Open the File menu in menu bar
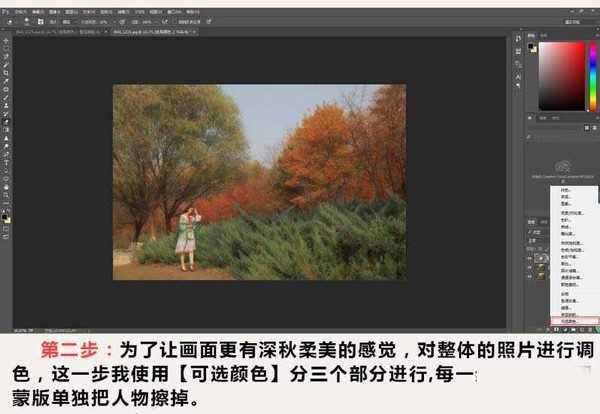This screenshot has width=600, height=414. (22, 6)
